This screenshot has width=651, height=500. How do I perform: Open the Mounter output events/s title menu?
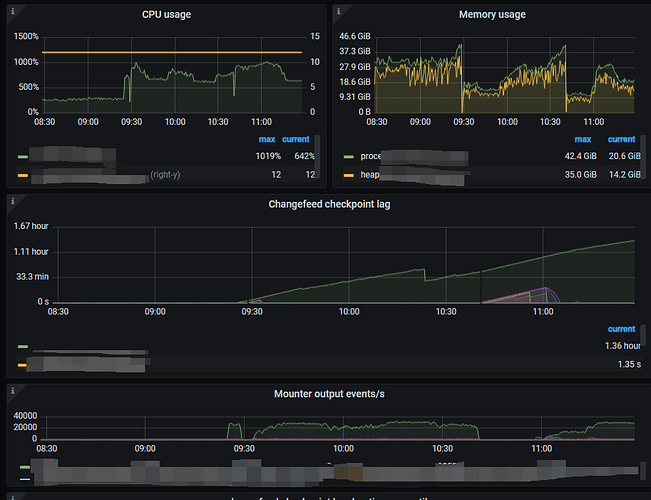pos(329,394)
